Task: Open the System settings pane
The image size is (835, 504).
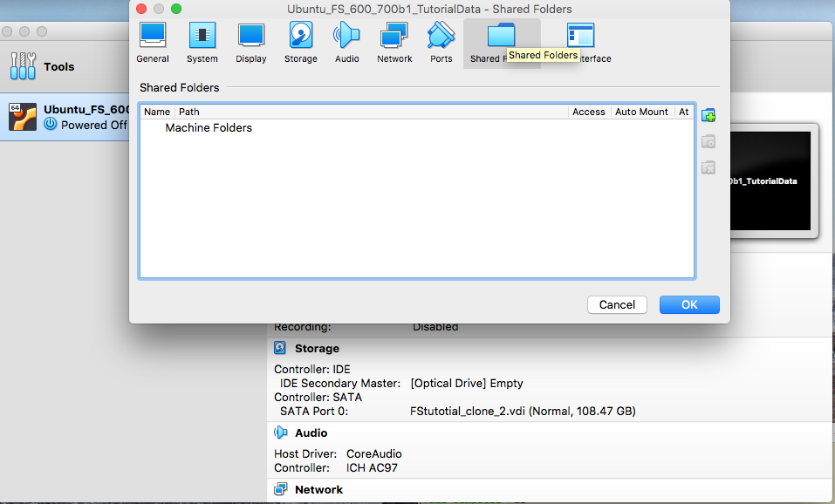Action: coord(202,43)
